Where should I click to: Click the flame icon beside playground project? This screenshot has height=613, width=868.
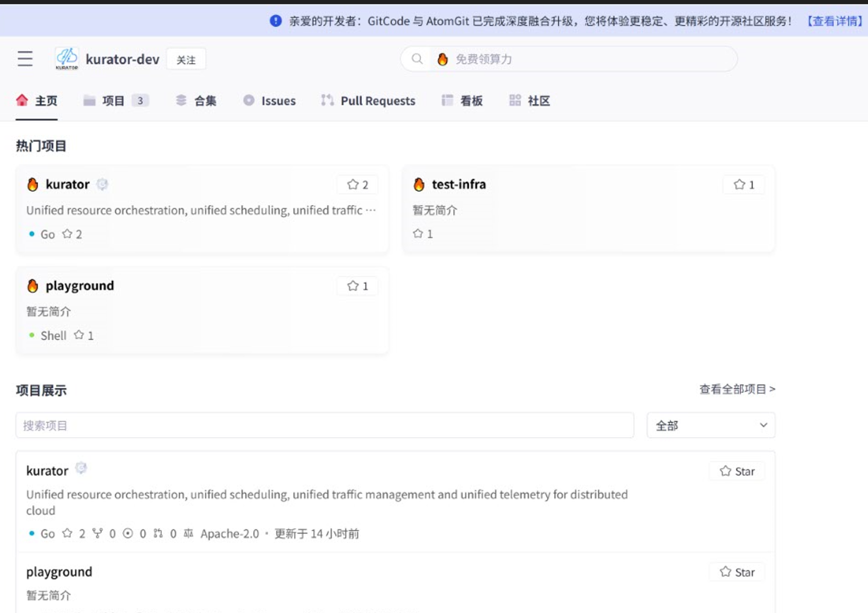coord(33,285)
